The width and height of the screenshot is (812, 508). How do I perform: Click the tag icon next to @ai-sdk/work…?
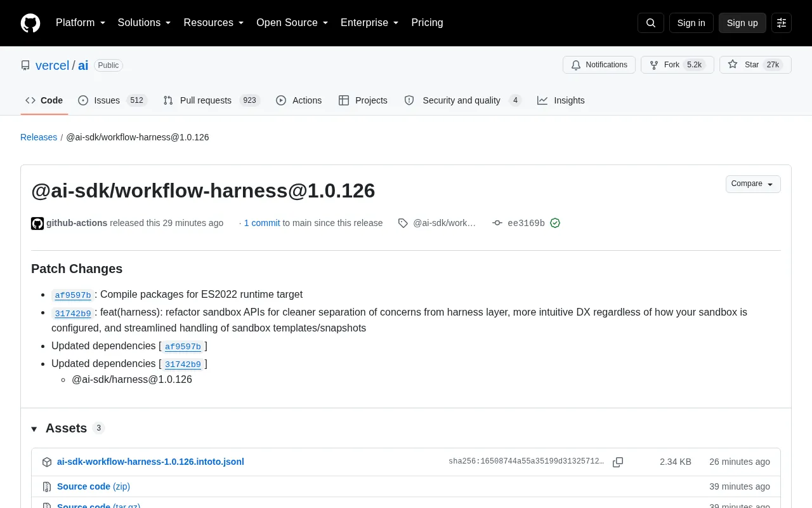[403, 223]
